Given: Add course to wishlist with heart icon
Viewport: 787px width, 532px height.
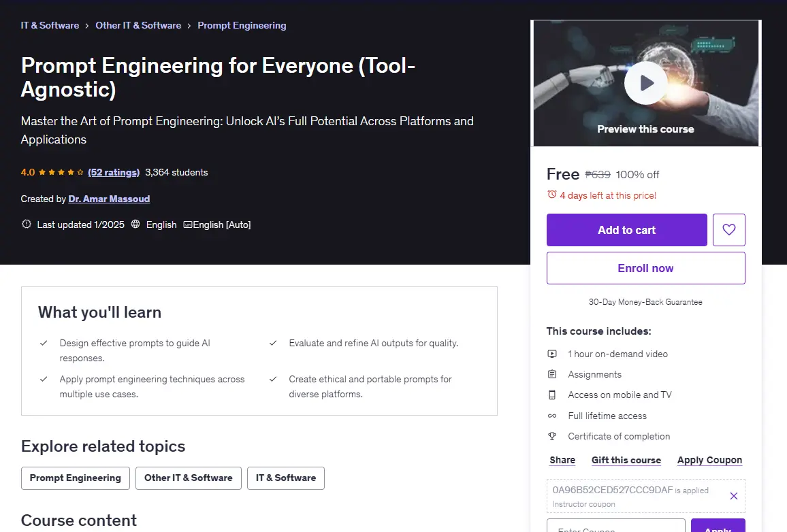Looking at the screenshot, I should coord(728,230).
